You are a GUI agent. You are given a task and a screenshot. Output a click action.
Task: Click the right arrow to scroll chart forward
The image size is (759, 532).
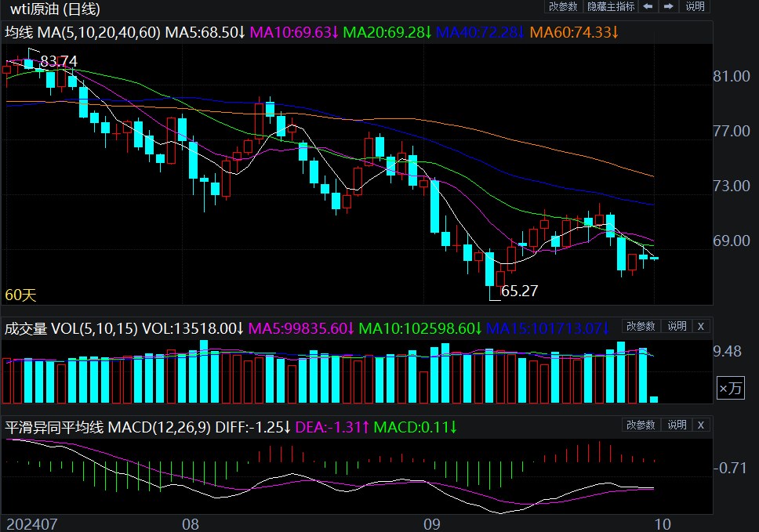pyautogui.click(x=669, y=6)
